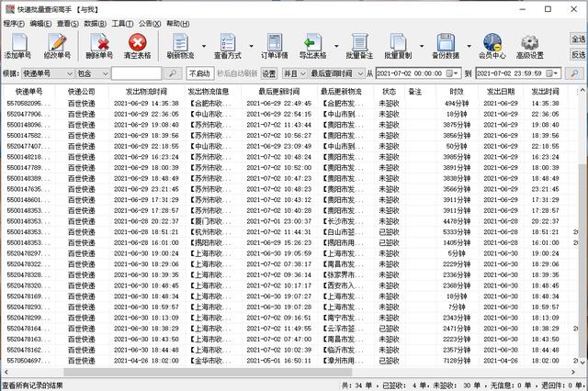Click the keyword search input field
The height and width of the screenshot is (391, 588).
point(137,73)
